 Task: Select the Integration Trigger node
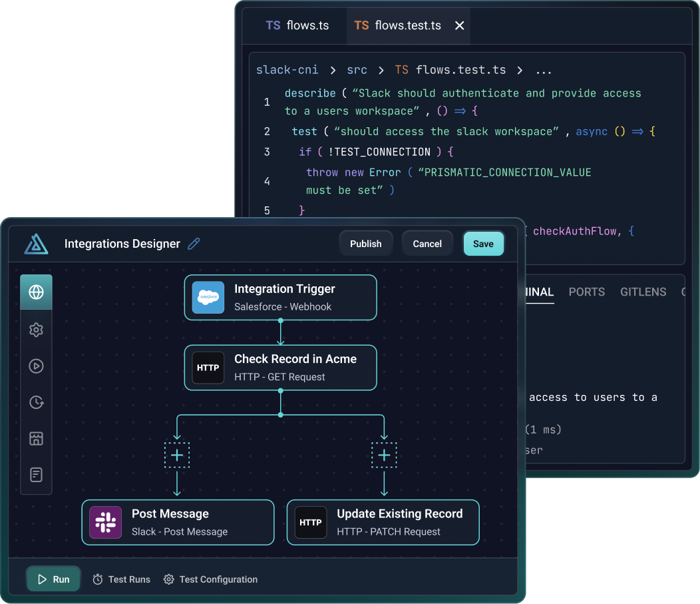[280, 298]
